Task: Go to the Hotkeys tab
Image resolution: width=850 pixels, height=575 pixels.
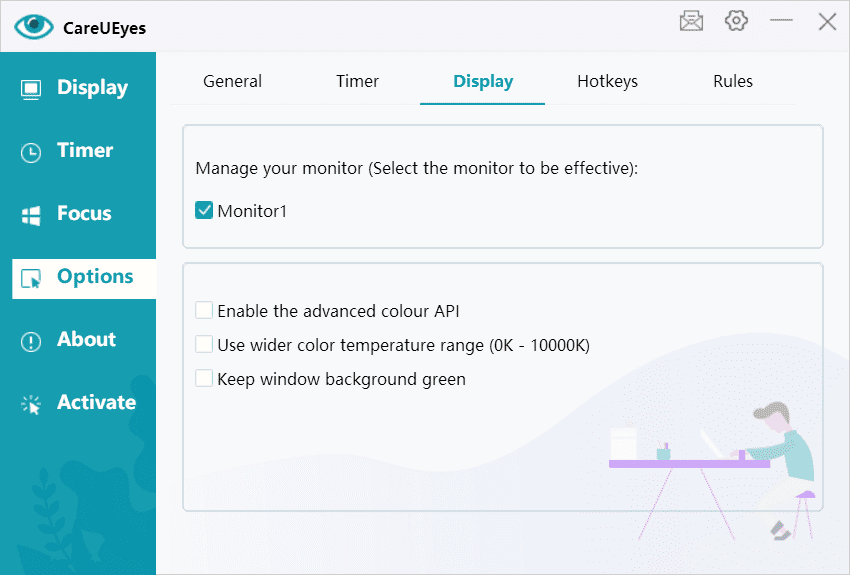Action: pos(607,82)
